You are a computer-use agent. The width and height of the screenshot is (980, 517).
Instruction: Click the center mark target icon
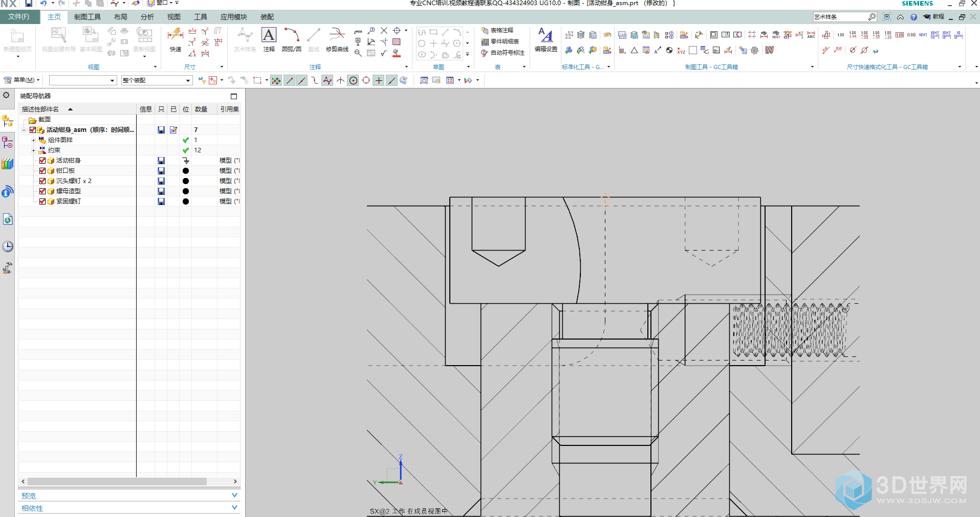click(397, 31)
